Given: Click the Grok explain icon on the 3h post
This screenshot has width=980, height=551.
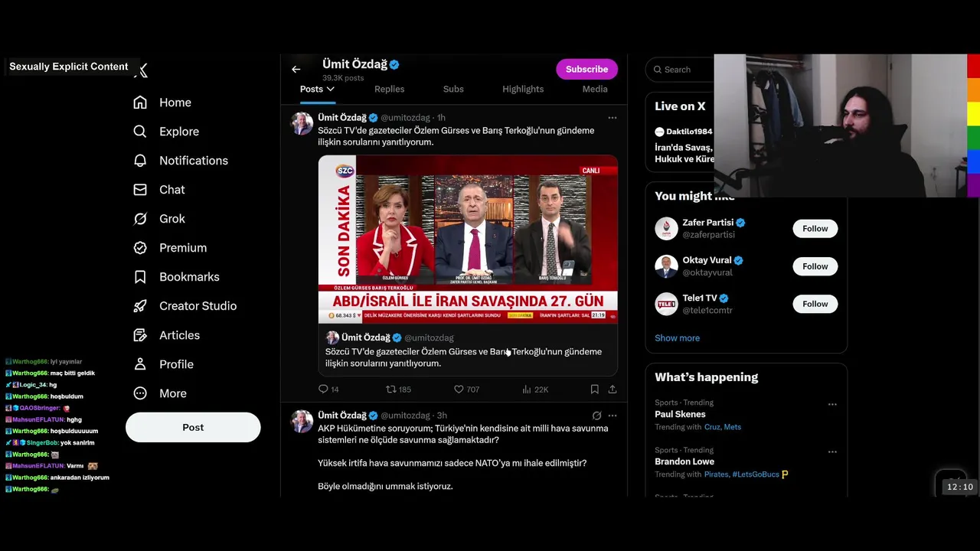Looking at the screenshot, I should pos(596,416).
